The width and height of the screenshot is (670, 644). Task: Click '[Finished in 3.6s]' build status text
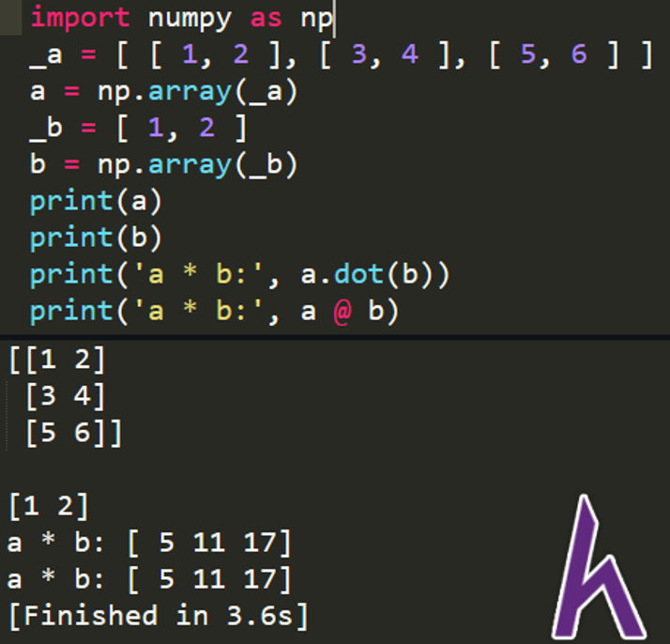click(x=158, y=616)
